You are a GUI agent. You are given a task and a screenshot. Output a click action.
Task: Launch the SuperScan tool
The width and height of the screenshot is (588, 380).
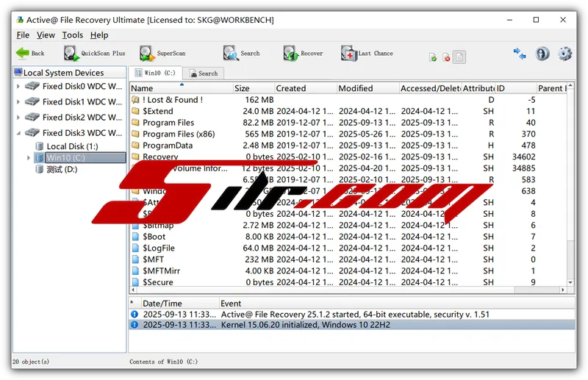(x=162, y=53)
